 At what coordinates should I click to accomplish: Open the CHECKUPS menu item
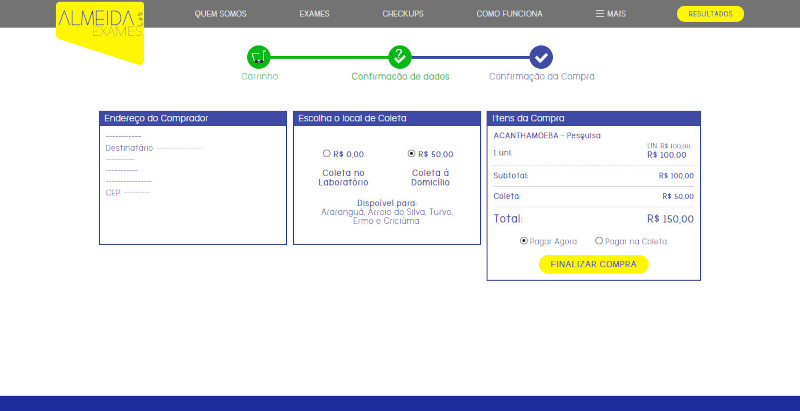tap(403, 14)
